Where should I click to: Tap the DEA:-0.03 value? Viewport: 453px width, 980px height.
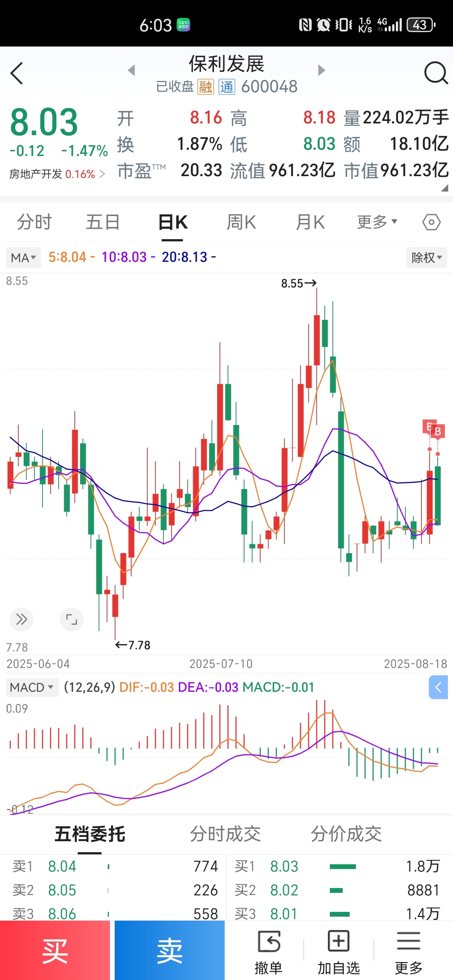click(x=208, y=687)
